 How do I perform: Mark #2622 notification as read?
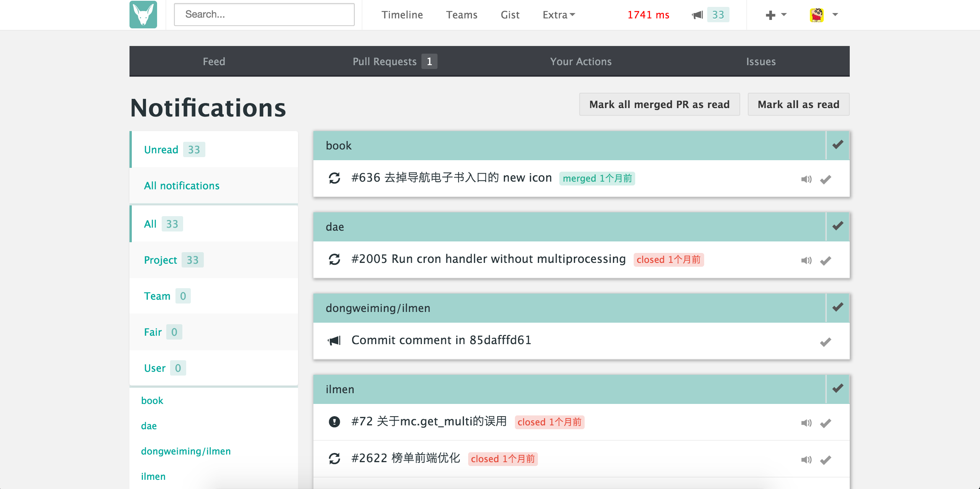826,459
